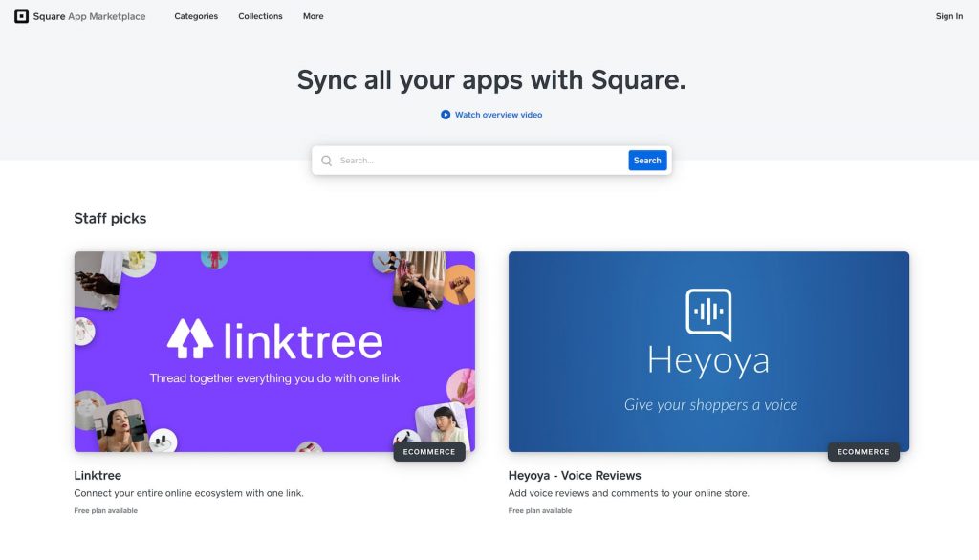
Task: Click ECOMMERCE tag on Heyoya card
Action: [x=863, y=452]
